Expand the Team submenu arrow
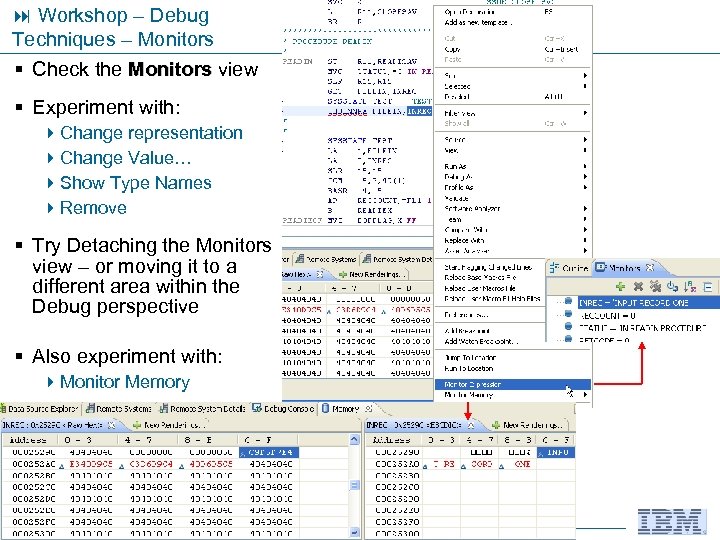The width and height of the screenshot is (720, 540). click(585, 219)
